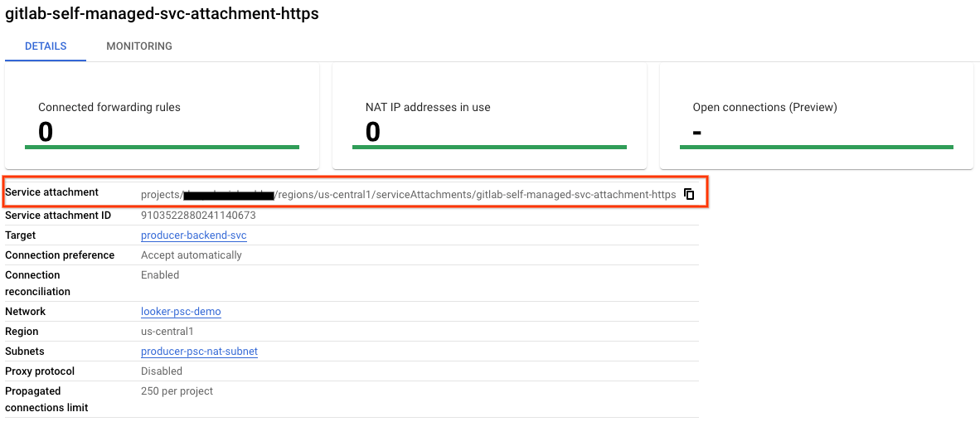The height and width of the screenshot is (422, 980).
Task: Click the us-central1 Region value
Action: coord(167,332)
